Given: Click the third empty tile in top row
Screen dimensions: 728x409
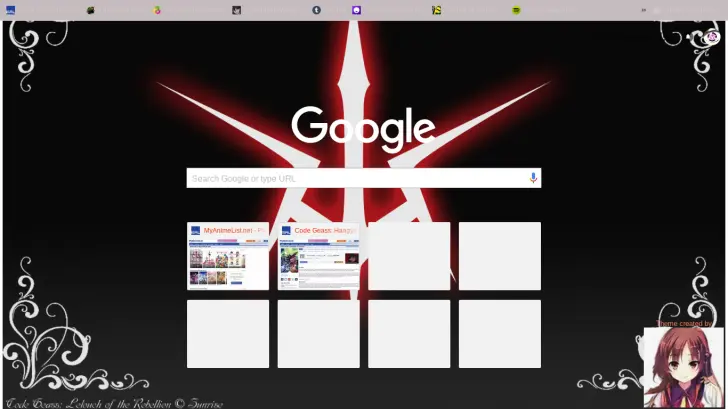Looking at the screenshot, I should pos(409,256).
